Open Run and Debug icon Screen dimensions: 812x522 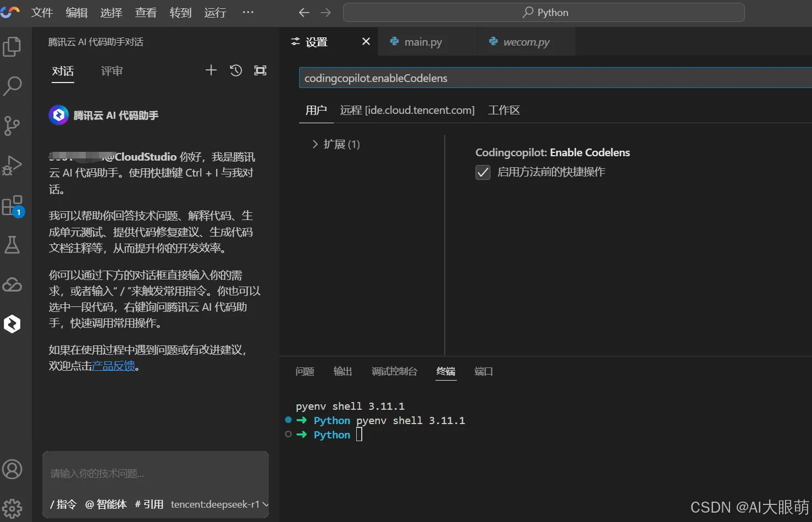[12, 166]
